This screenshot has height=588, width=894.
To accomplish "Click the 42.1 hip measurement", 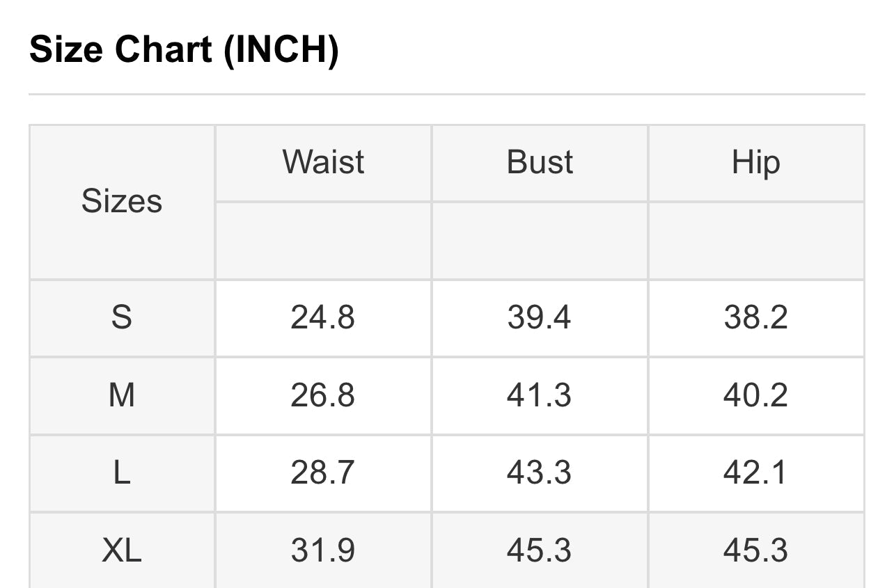I will 755,473.
